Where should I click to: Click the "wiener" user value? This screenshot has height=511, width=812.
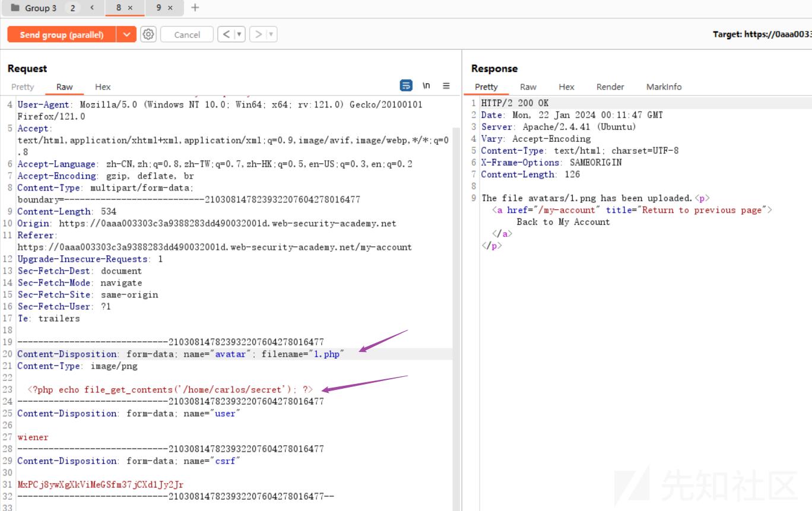[33, 437]
